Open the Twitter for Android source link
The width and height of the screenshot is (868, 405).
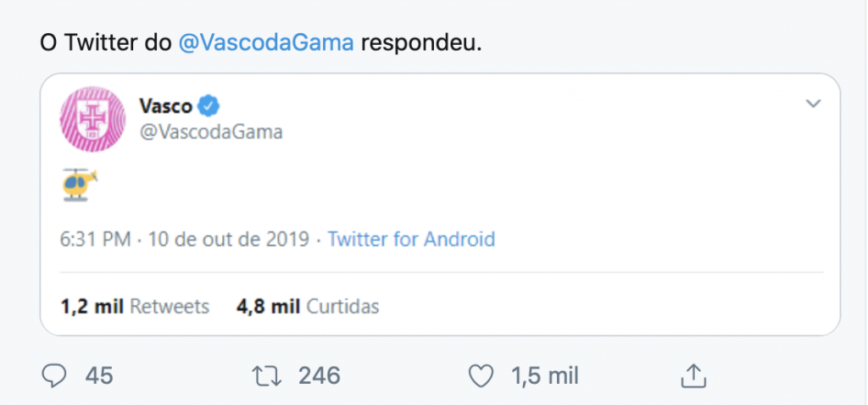click(411, 239)
